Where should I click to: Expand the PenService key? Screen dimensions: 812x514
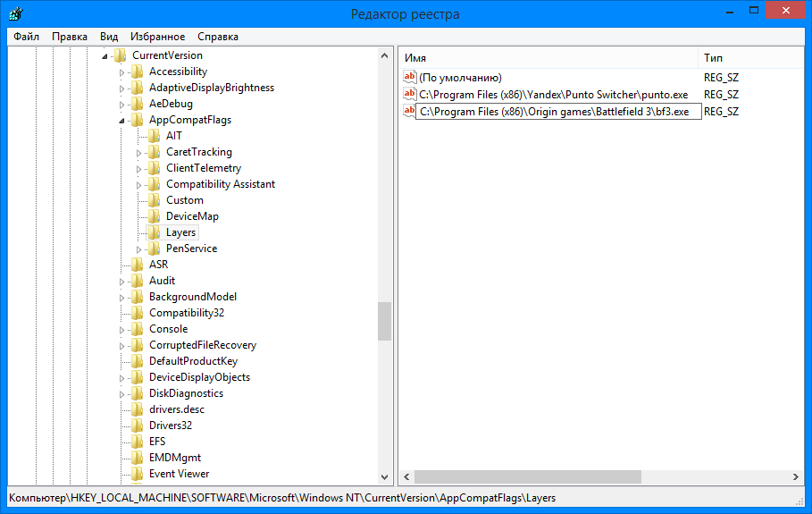pyautogui.click(x=138, y=249)
